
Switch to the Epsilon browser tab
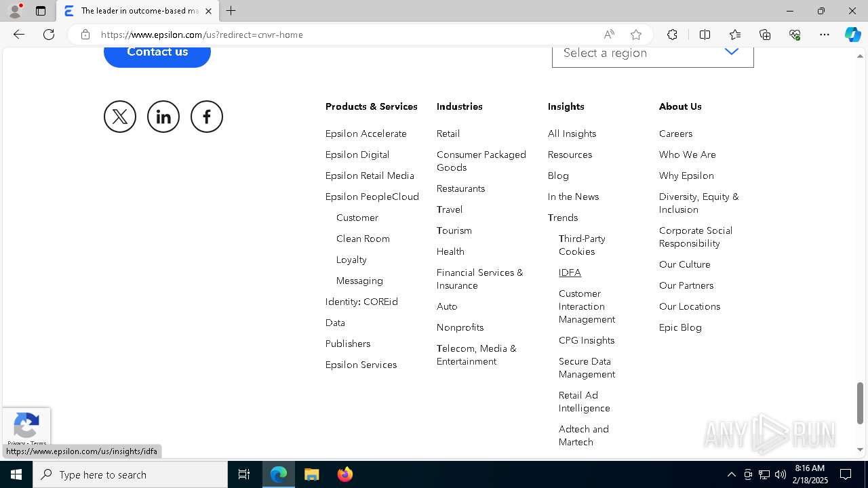point(138,11)
